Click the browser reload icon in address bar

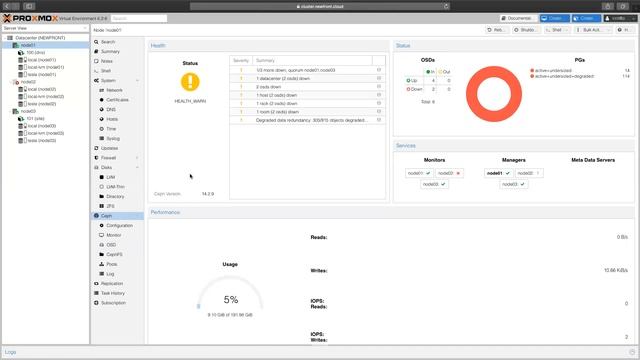pyautogui.click(x=446, y=6)
